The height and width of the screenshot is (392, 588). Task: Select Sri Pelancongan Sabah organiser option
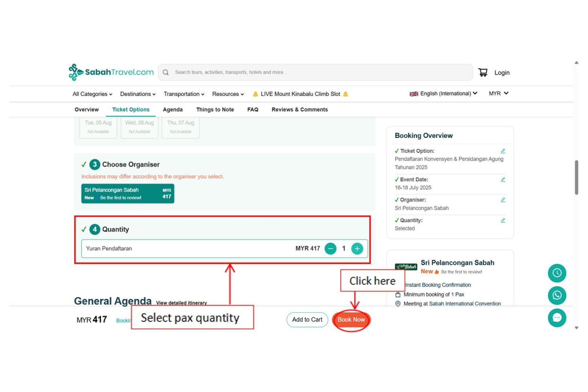127,194
